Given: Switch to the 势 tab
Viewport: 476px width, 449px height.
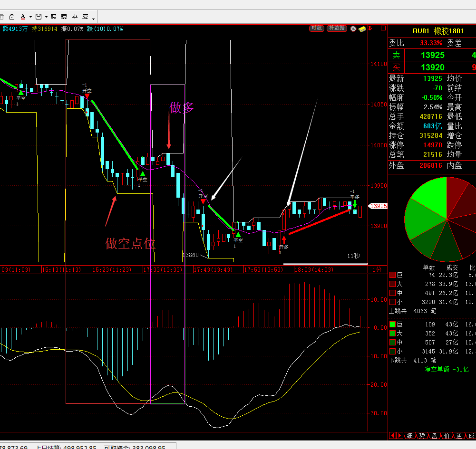Looking at the screenshot, I should tap(422, 436).
